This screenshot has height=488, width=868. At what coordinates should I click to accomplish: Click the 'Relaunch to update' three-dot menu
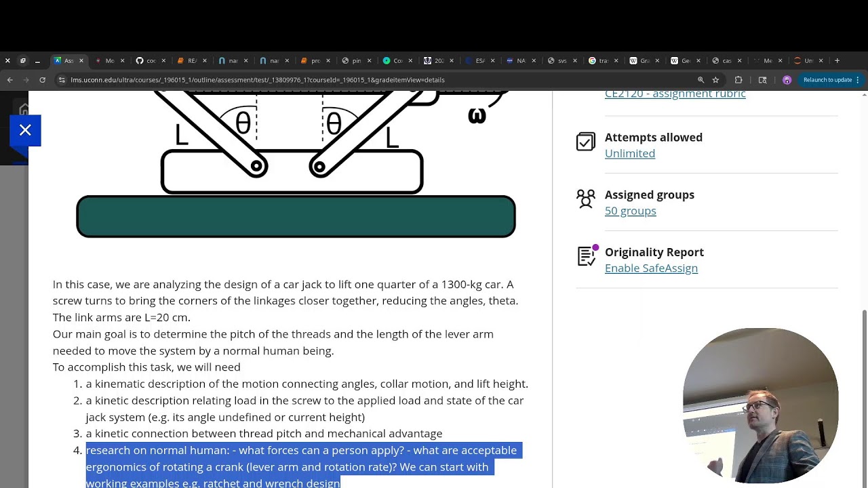point(858,80)
